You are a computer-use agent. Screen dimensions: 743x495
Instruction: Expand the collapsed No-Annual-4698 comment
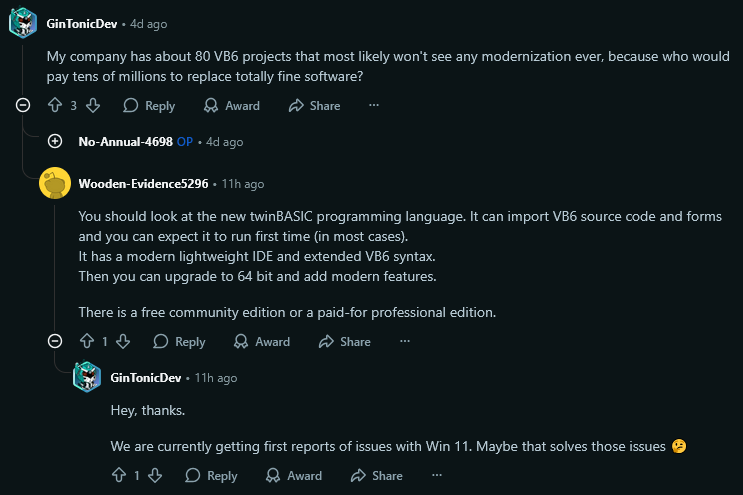click(x=55, y=141)
